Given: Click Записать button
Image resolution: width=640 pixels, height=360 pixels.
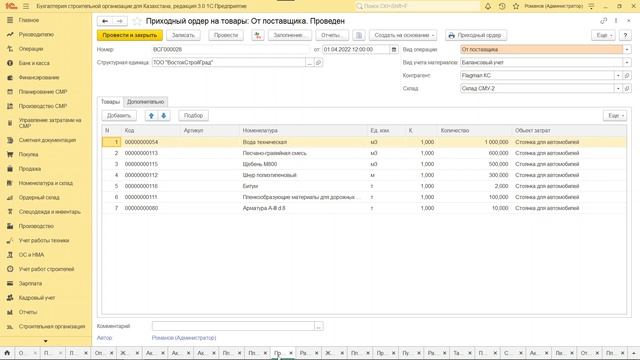Looking at the screenshot, I should pos(183,36).
